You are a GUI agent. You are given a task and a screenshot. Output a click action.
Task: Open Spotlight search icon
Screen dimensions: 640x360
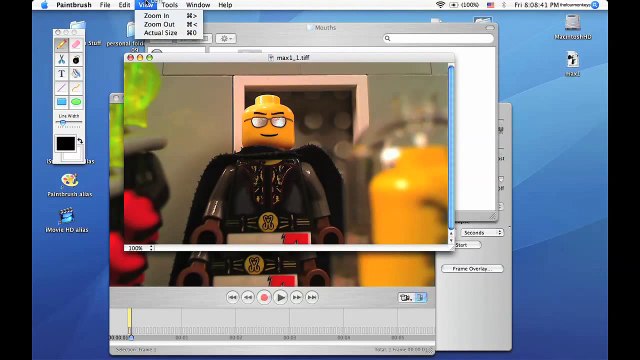[x=595, y=5]
